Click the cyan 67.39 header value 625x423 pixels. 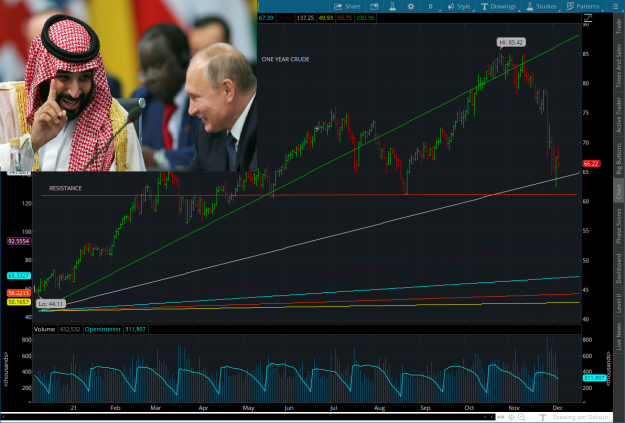(266, 18)
